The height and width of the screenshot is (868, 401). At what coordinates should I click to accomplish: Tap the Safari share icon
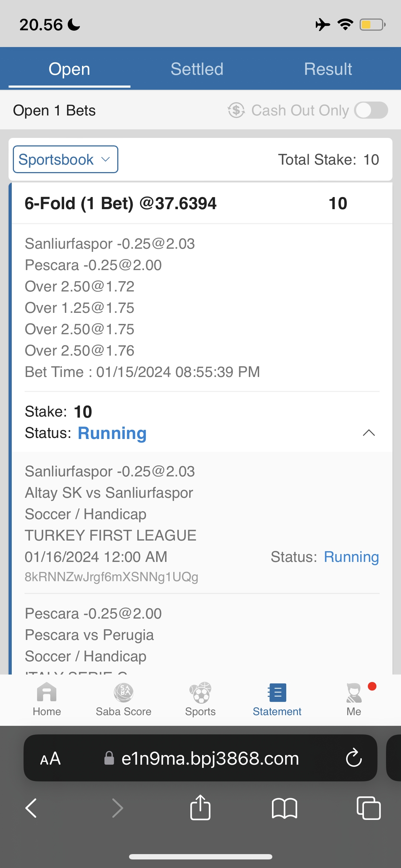(x=200, y=808)
